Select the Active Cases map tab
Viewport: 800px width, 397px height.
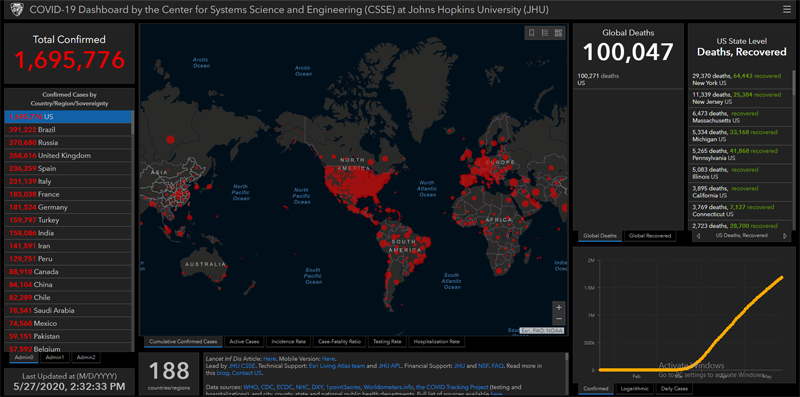[x=244, y=341]
